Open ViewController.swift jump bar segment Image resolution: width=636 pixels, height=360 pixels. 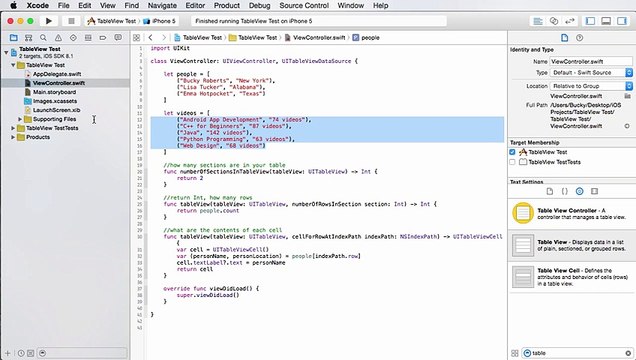coord(315,38)
